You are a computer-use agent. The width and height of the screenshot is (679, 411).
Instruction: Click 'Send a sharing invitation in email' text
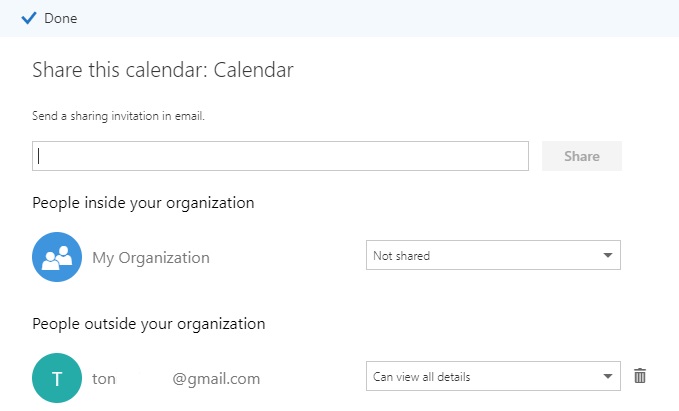(x=118, y=116)
